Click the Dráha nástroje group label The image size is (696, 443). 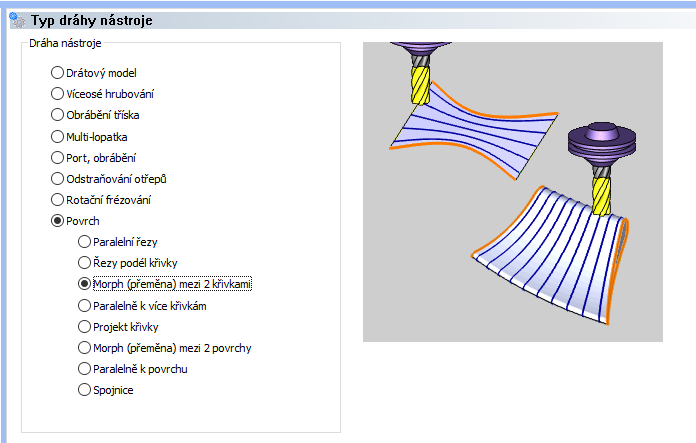pyautogui.click(x=65, y=43)
